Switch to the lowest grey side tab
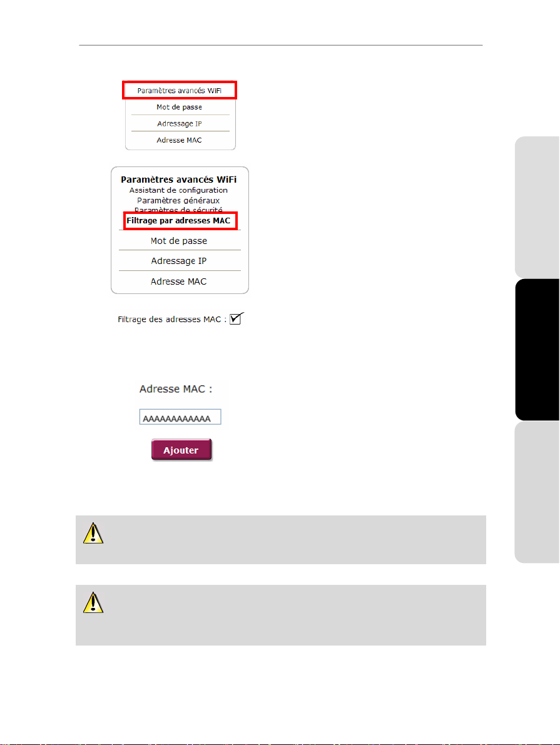The height and width of the screenshot is (745, 560). 537,492
